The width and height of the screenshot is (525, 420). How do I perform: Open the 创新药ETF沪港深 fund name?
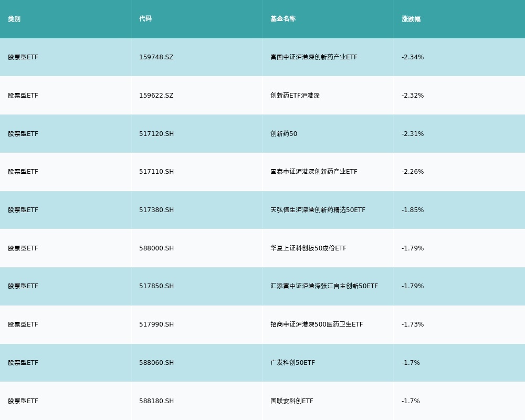[295, 96]
